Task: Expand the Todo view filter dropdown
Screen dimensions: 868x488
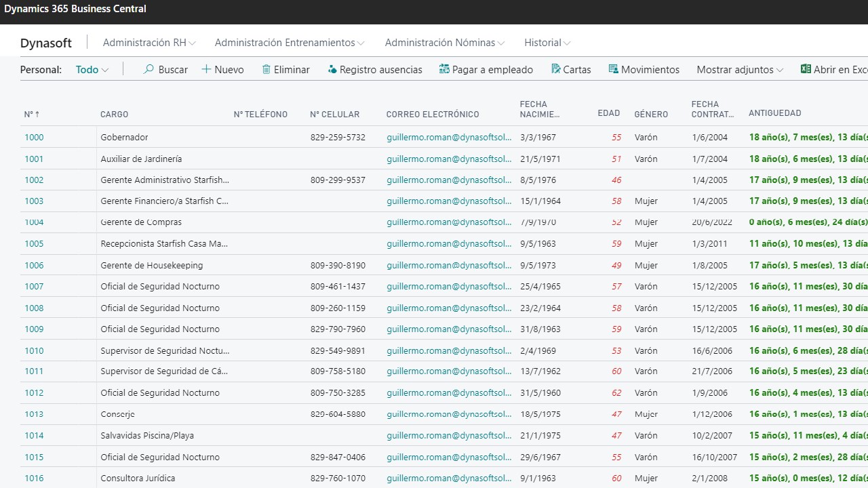Action: (104, 70)
